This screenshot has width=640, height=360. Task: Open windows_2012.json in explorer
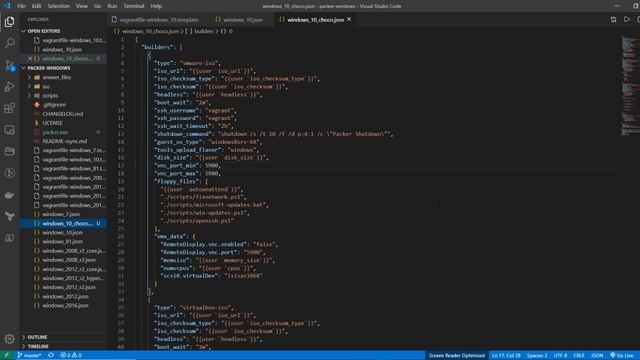[x=64, y=296]
